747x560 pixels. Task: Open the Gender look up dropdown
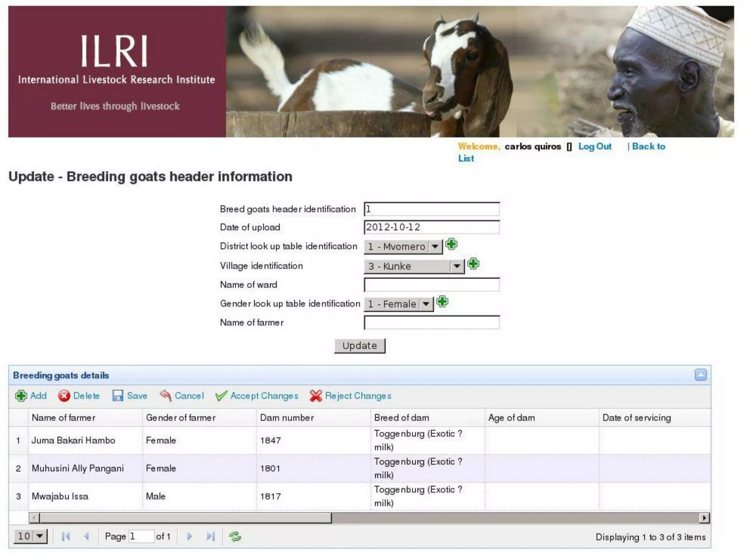click(398, 304)
